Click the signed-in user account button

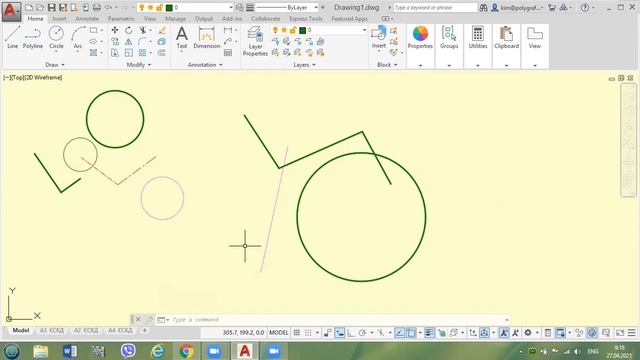coord(517,7)
